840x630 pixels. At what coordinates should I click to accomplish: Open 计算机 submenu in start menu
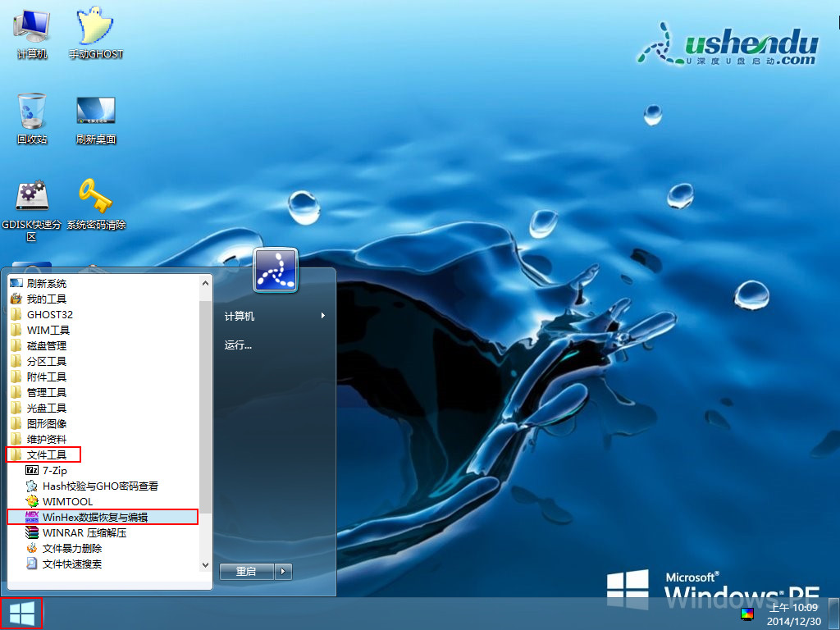tap(276, 316)
